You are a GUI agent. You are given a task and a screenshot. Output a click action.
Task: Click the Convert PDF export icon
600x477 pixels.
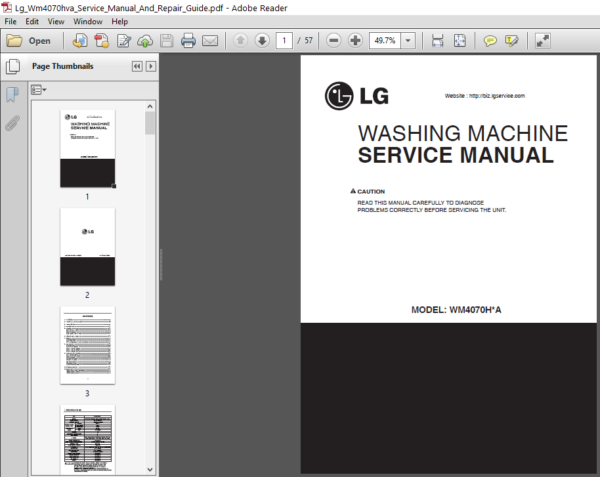(x=102, y=41)
